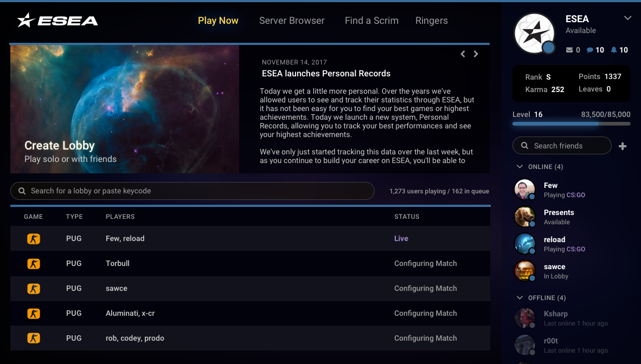Open the Live match for Few and reload
Image resolution: width=641 pixels, height=364 pixels.
pyautogui.click(x=401, y=238)
